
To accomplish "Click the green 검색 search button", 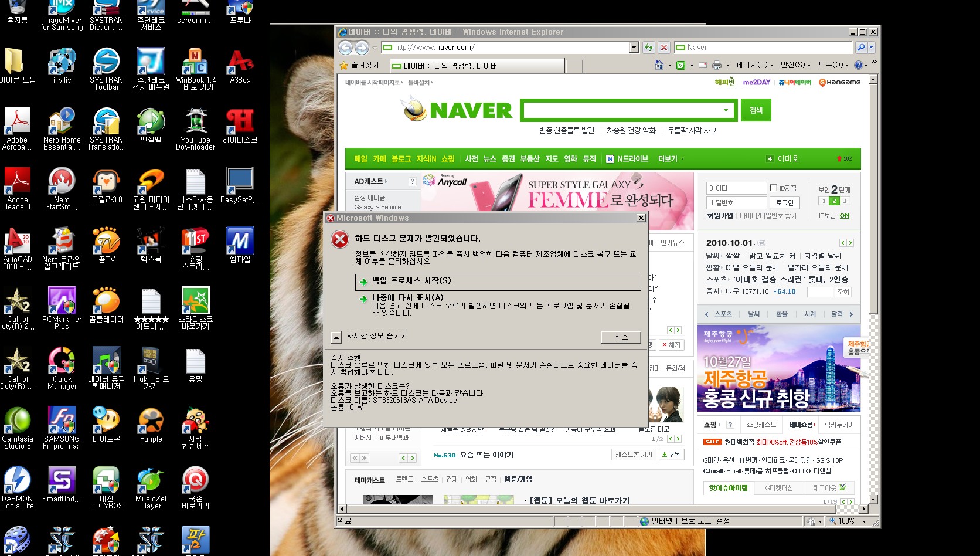I will point(756,110).
